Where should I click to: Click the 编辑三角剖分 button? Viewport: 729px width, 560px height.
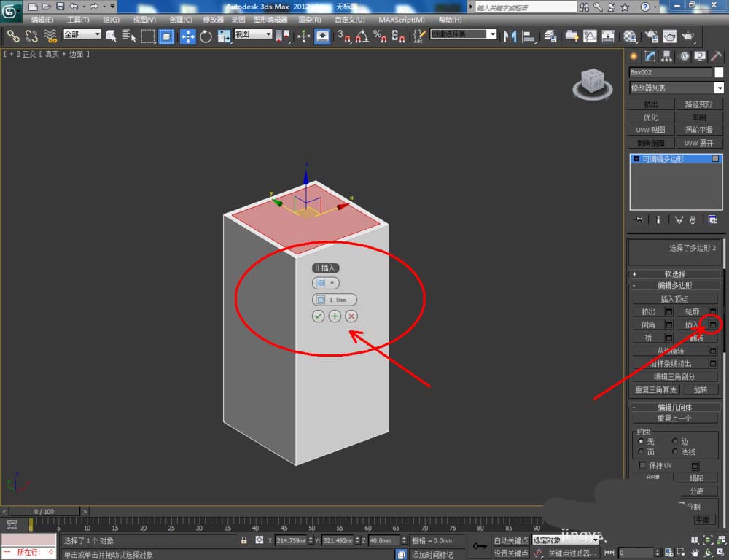[674, 376]
